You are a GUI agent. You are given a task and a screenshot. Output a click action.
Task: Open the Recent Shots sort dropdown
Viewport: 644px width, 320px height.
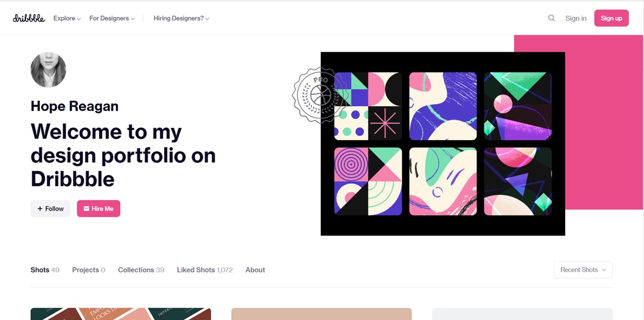click(583, 270)
